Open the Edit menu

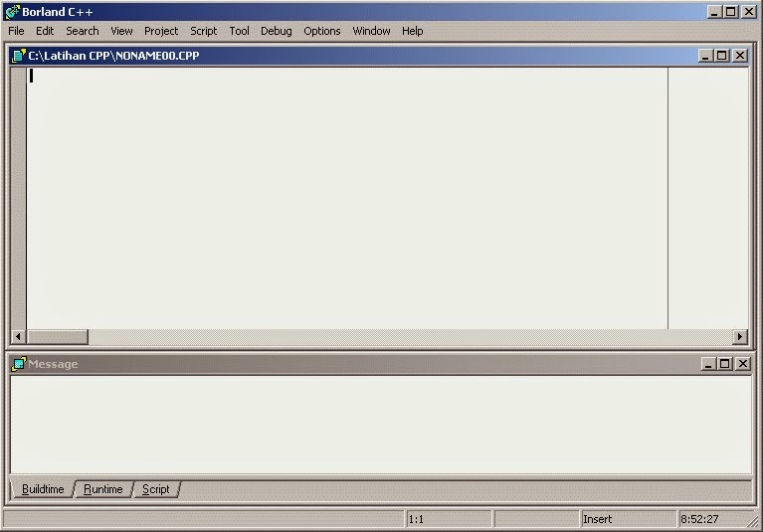45,31
